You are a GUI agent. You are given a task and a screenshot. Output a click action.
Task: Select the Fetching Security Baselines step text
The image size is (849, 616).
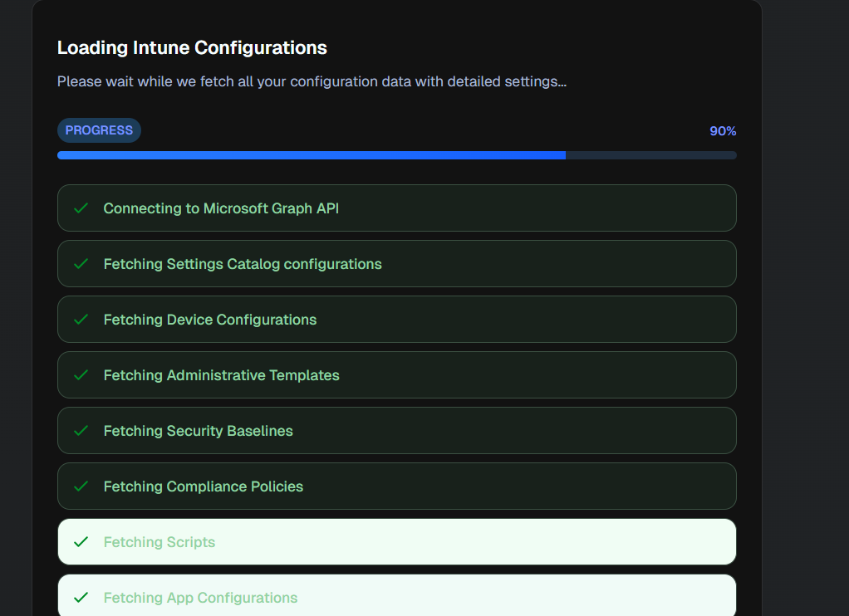click(198, 431)
